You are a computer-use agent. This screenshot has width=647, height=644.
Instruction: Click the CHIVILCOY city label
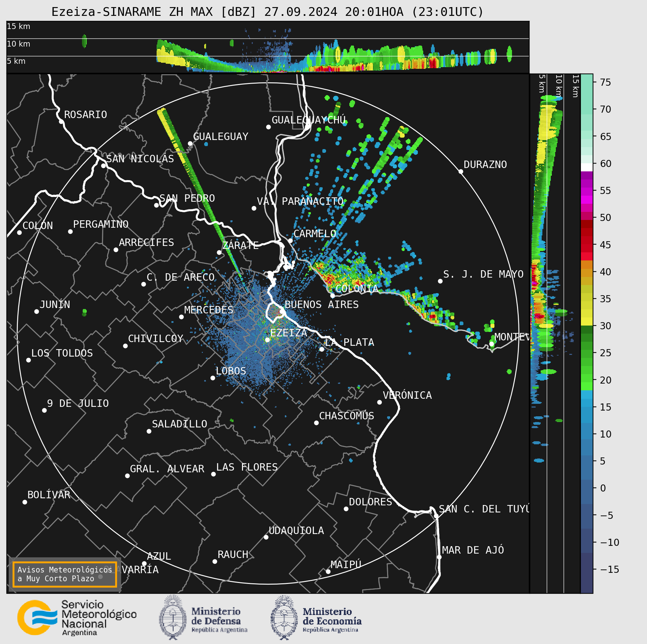point(156,339)
